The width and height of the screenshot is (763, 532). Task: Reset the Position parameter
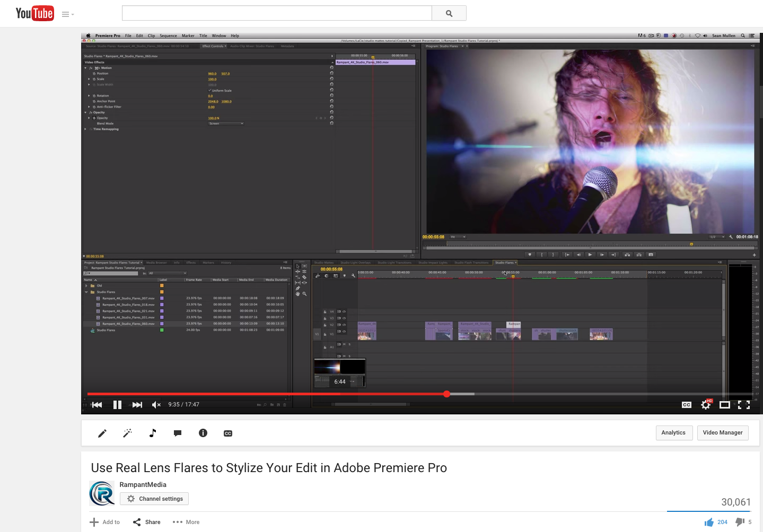click(332, 73)
